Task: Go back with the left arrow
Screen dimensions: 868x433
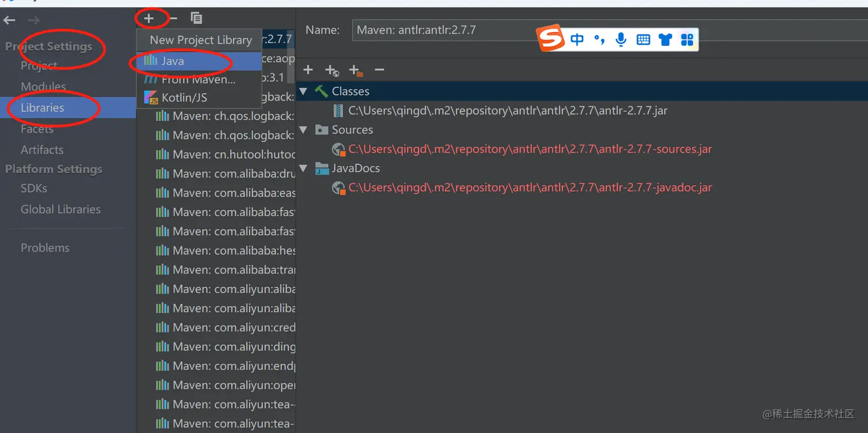Action: [9, 21]
